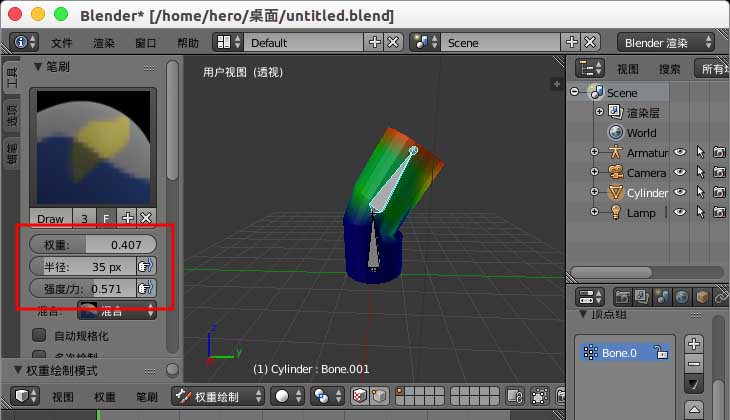
Task: Open the 混合 blend mode dropdown
Action: tap(117, 311)
